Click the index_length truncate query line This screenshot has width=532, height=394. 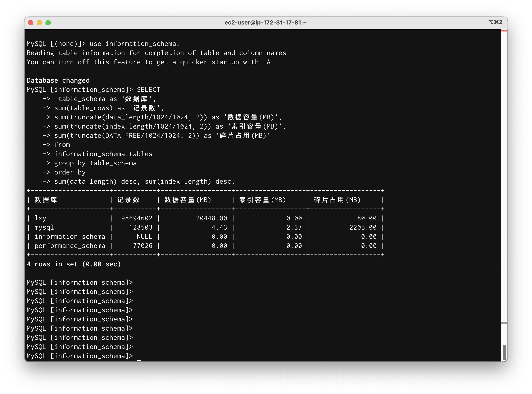(x=170, y=126)
